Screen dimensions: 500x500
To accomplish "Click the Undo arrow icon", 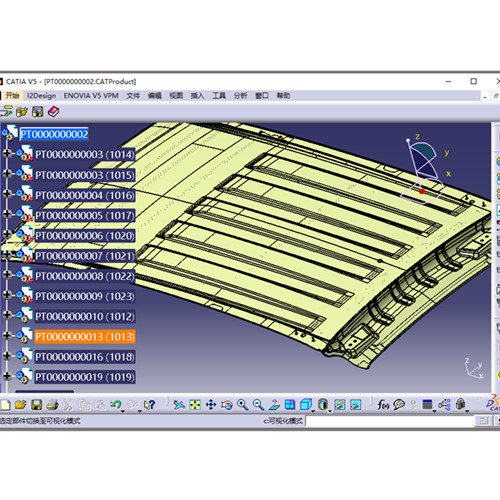I will click(116, 405).
